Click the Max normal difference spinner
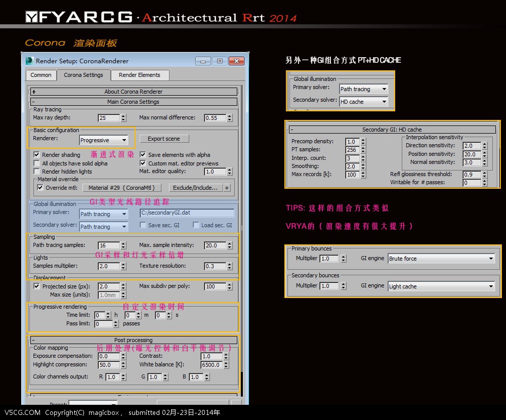 pyautogui.click(x=229, y=118)
